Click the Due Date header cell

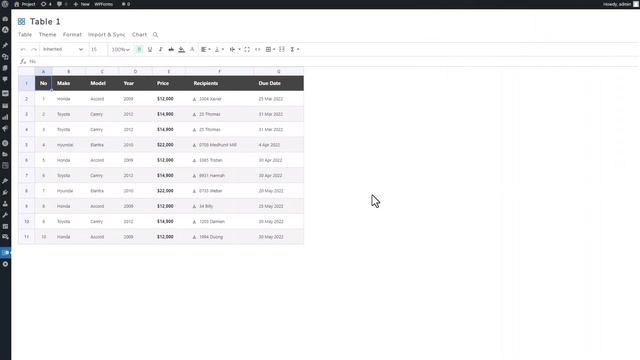[x=278, y=83]
